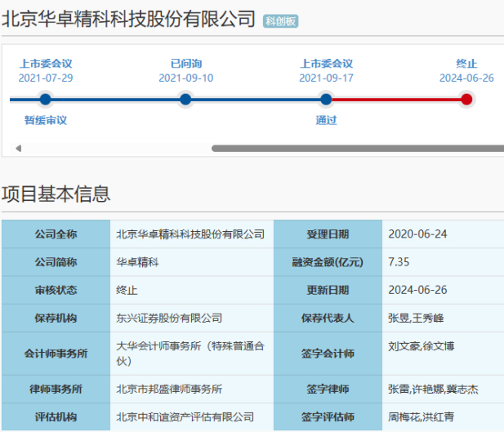504x432 pixels.
Task: Open the first 上市委会议 link dated 2021-07-29
Action: coord(46,64)
